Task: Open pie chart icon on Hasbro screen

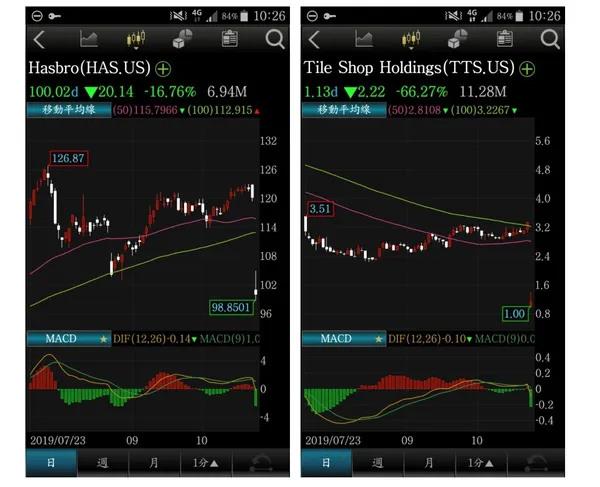Action: click(183, 40)
